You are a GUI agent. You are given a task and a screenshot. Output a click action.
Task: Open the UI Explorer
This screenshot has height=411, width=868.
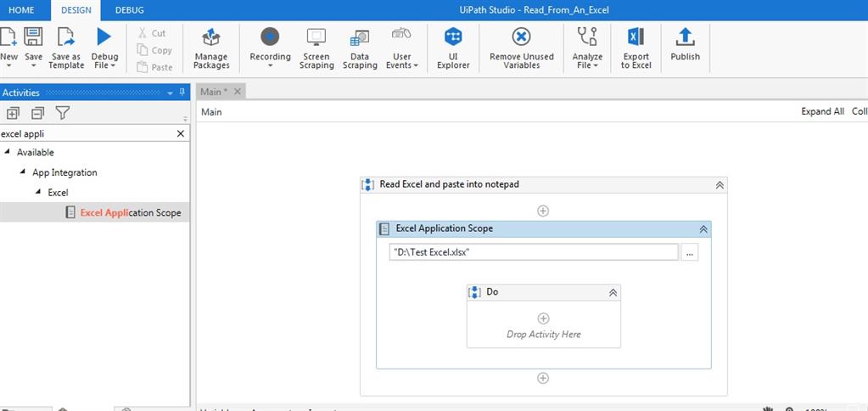pyautogui.click(x=453, y=48)
